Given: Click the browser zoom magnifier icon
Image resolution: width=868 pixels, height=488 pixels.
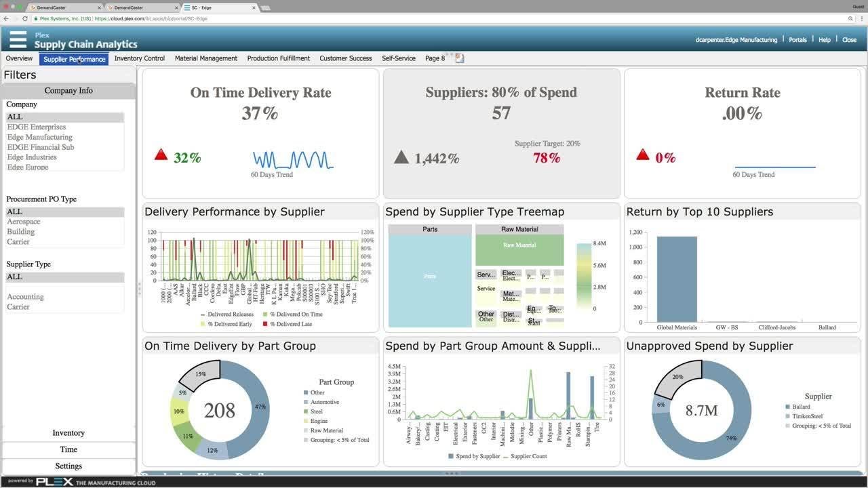Looking at the screenshot, I should pos(850,19).
